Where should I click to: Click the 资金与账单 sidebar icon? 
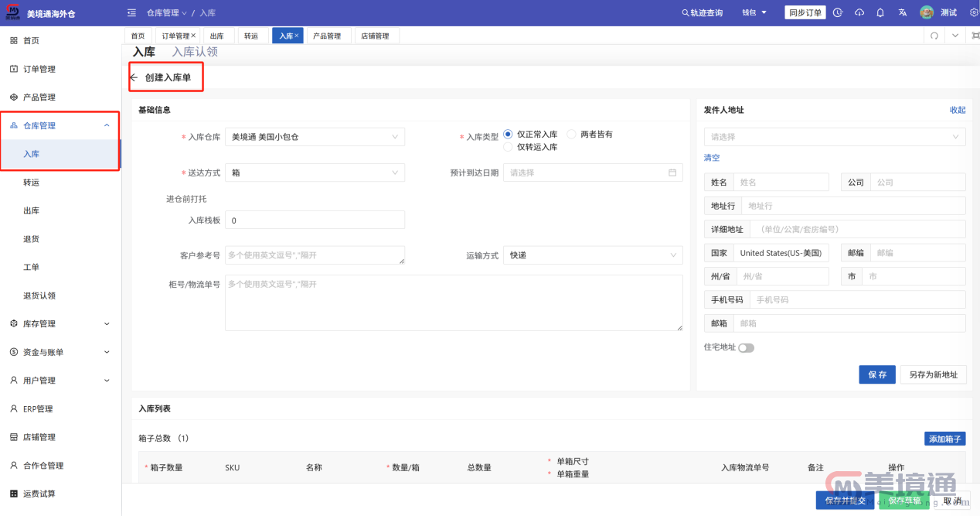point(14,352)
